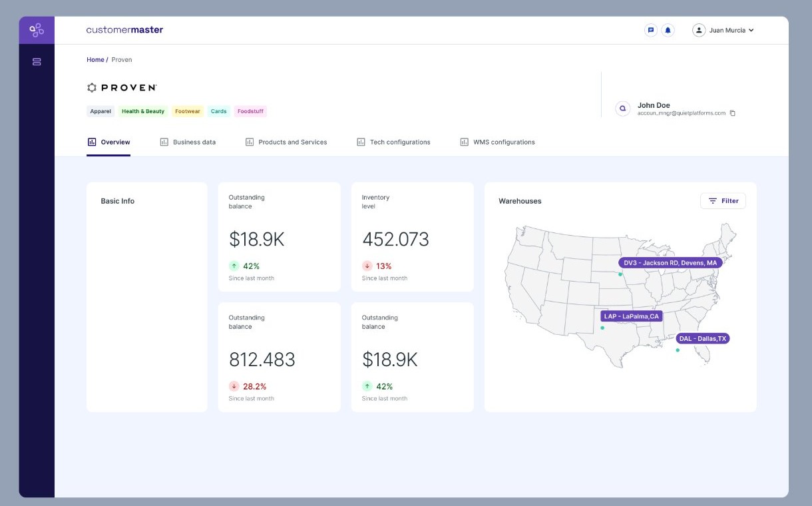Click the map dot below the DV3 label
The image size is (812, 506).
click(x=620, y=274)
